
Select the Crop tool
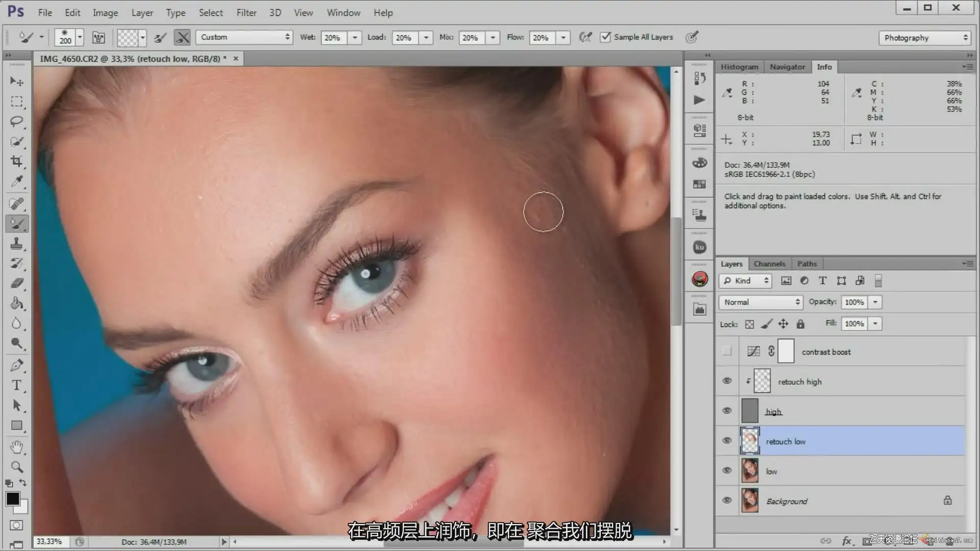[x=16, y=162]
